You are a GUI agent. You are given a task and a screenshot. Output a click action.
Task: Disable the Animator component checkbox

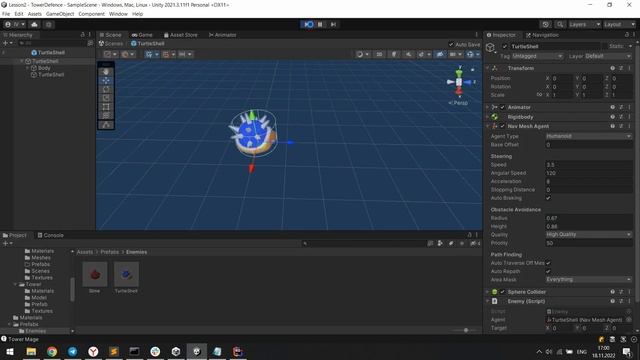point(502,107)
